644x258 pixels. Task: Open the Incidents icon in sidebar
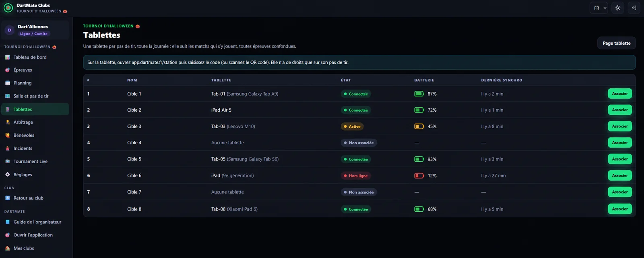pos(7,148)
